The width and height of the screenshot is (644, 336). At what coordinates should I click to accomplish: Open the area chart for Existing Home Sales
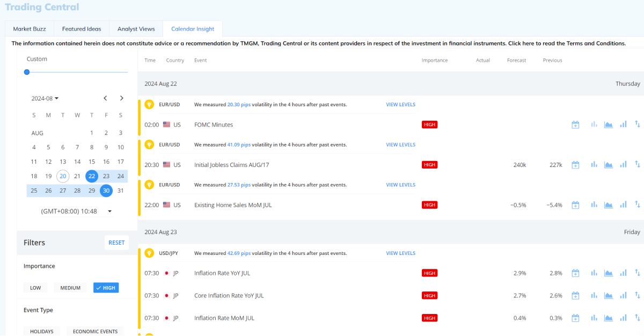pos(609,204)
